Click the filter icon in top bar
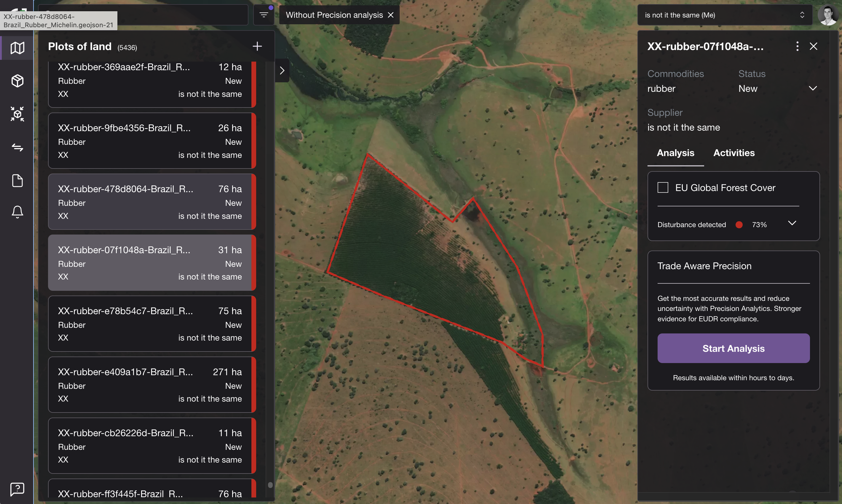Screen dimensions: 842x504 pyautogui.click(x=264, y=15)
